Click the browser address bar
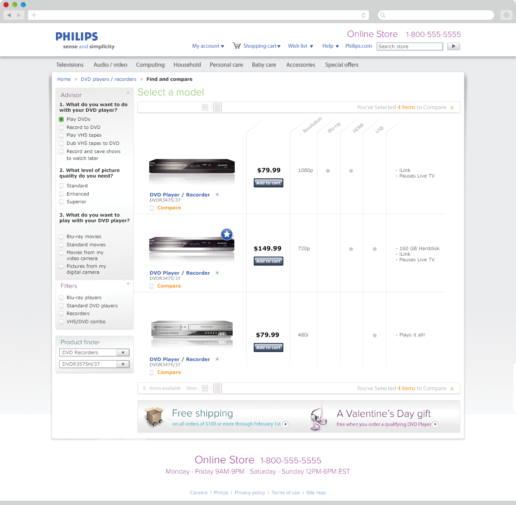516x505 pixels. (198, 15)
